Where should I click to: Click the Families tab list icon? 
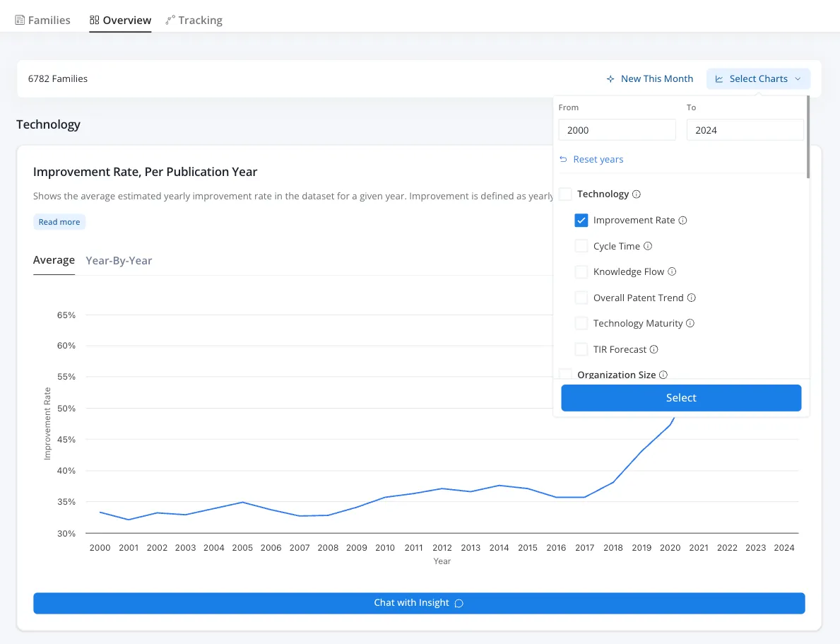20,21
